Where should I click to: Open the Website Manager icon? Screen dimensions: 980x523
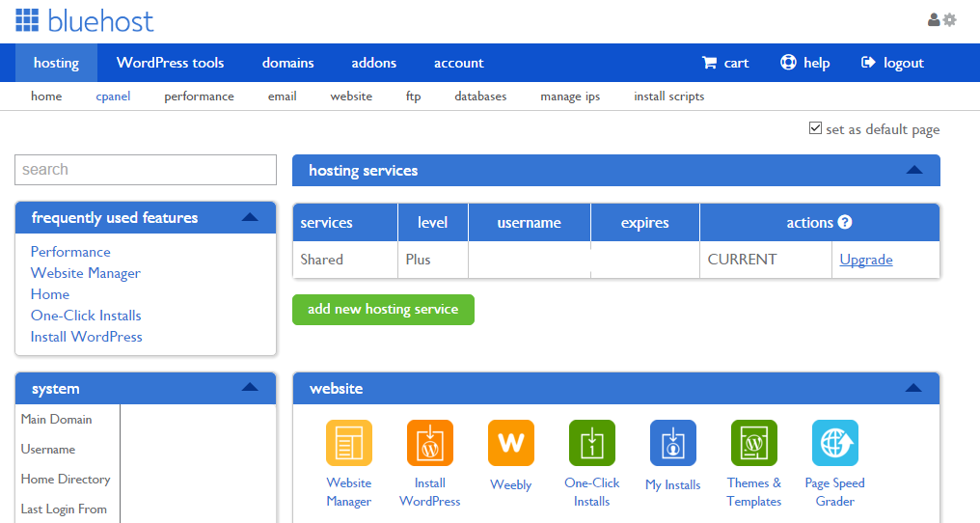click(x=349, y=443)
